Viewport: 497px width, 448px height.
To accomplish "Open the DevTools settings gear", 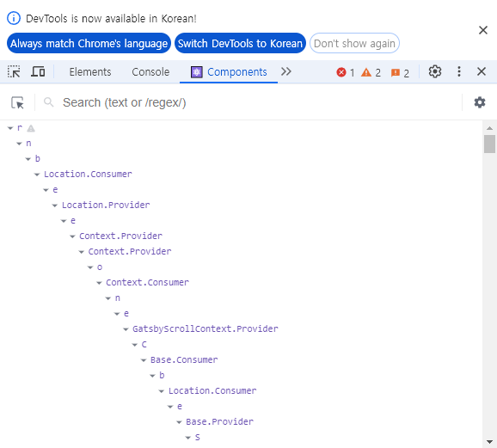I will tap(435, 71).
